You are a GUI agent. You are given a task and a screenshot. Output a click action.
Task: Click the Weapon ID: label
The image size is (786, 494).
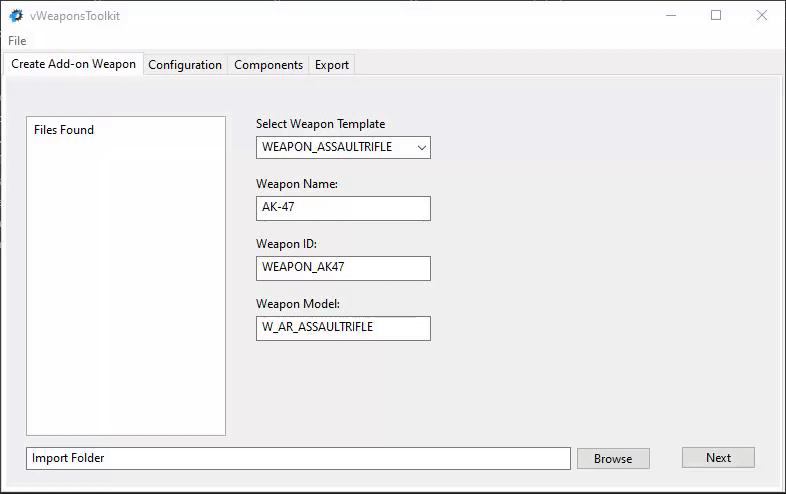pos(286,244)
